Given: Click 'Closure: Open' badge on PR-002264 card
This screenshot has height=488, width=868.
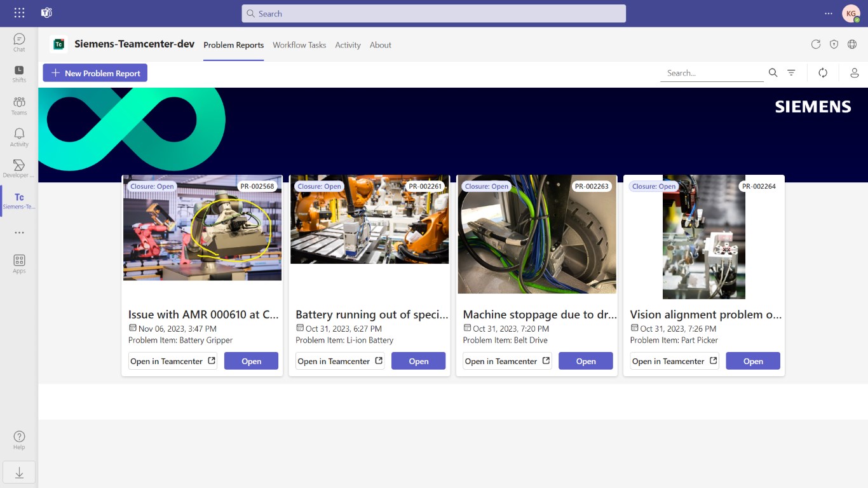Looking at the screenshot, I should pos(654,186).
